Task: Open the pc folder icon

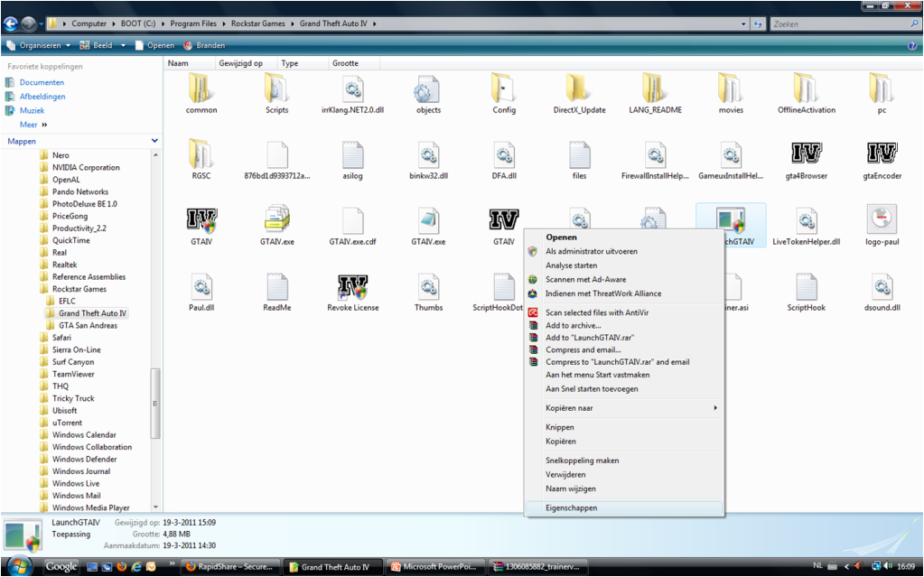Action: pyautogui.click(x=882, y=88)
